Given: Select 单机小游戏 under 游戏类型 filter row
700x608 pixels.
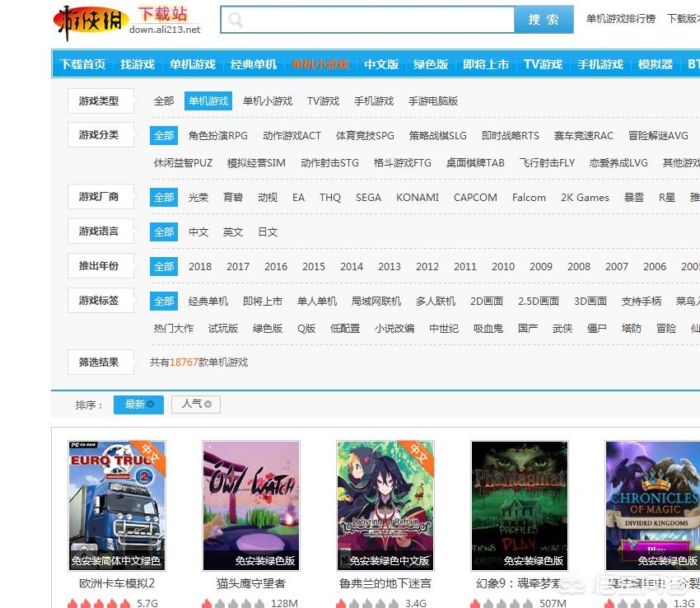Looking at the screenshot, I should click(x=267, y=101).
